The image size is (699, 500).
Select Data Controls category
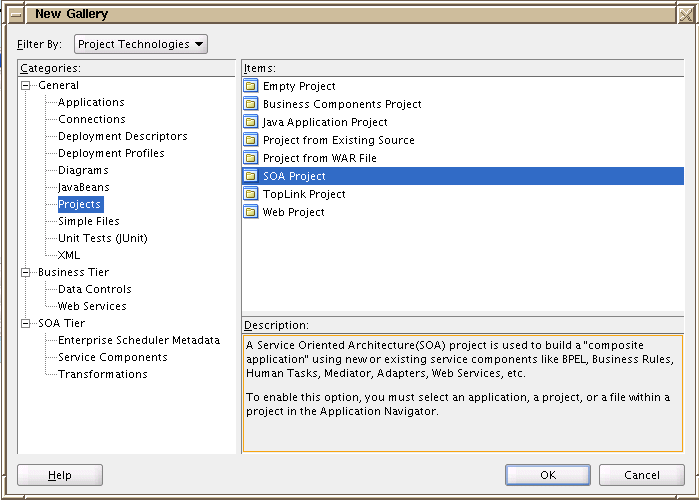pos(95,289)
